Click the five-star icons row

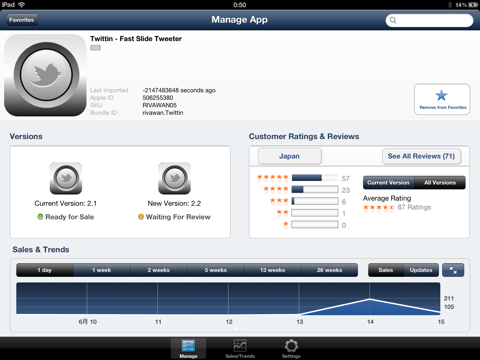[x=272, y=177]
